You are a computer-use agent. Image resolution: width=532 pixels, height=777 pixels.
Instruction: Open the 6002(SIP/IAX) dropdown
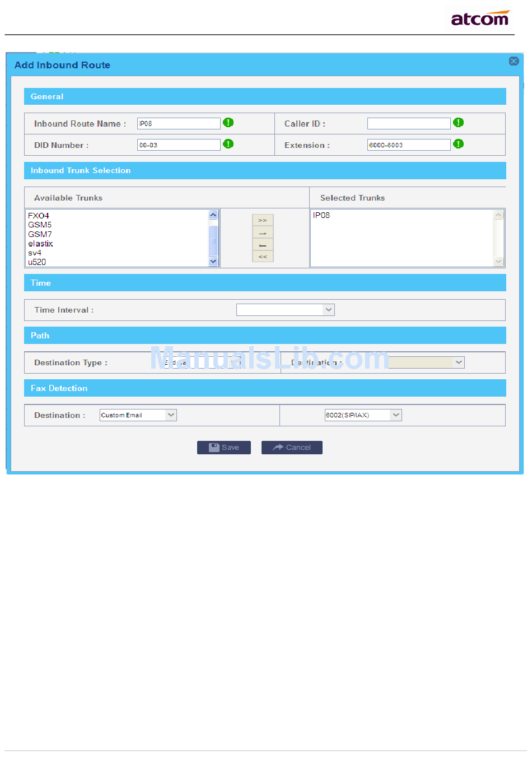pos(363,415)
